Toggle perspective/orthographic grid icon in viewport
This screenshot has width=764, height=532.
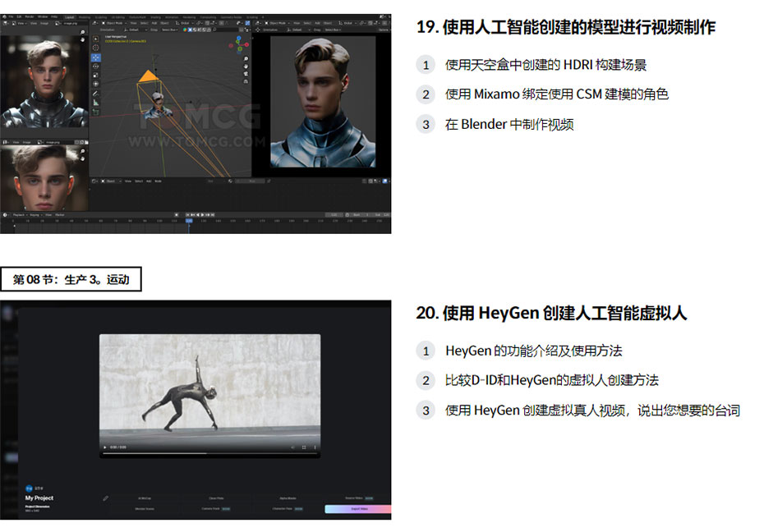pos(246,81)
